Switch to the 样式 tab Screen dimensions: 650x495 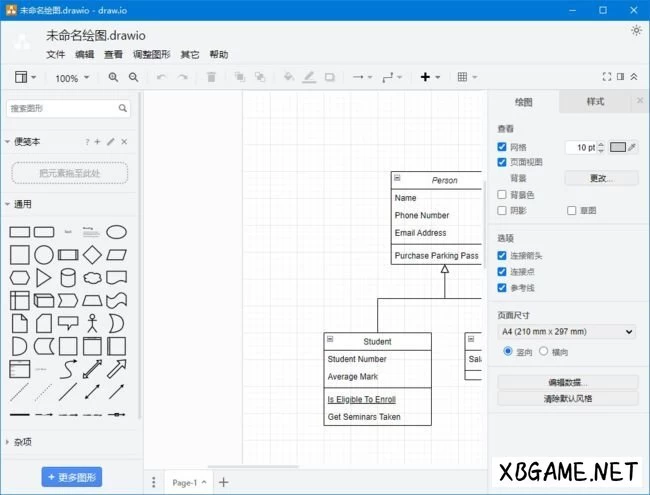point(595,102)
